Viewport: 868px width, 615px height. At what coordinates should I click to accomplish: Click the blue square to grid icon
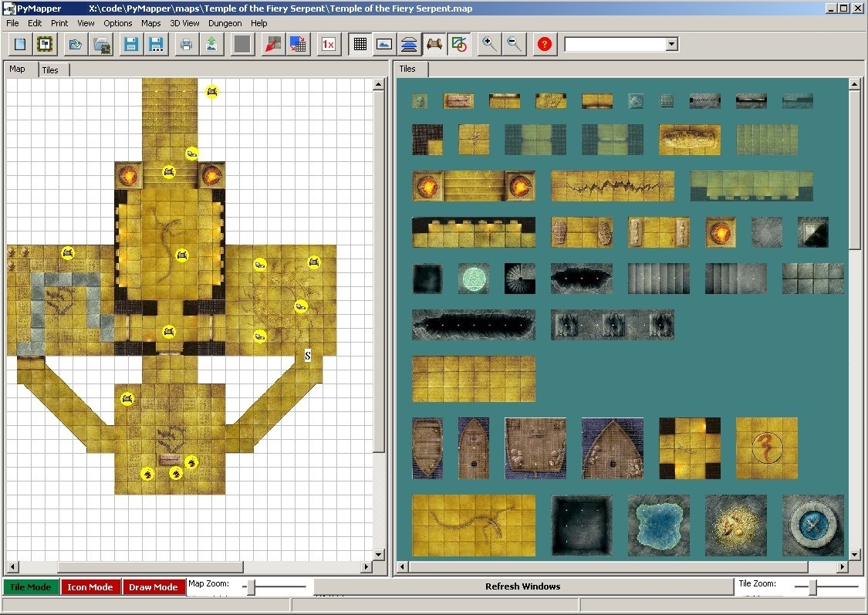pos(298,44)
